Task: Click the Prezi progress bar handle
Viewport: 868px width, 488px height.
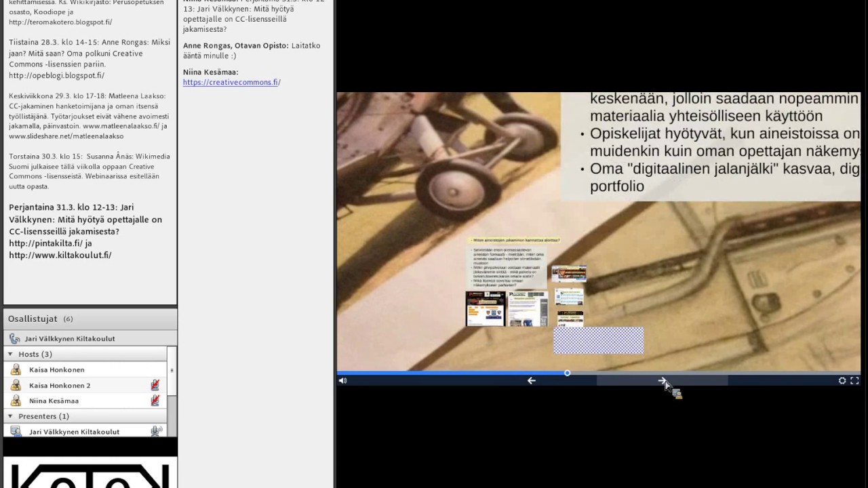Action: coord(568,373)
